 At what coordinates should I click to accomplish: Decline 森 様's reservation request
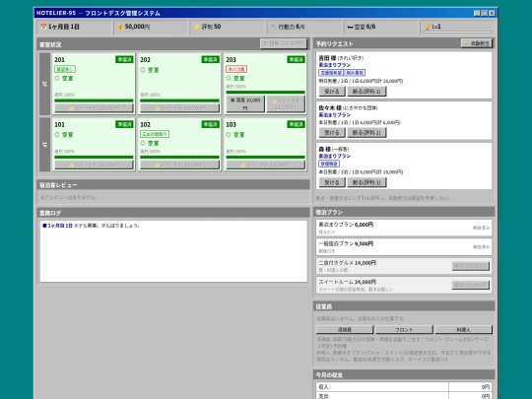[366, 182]
